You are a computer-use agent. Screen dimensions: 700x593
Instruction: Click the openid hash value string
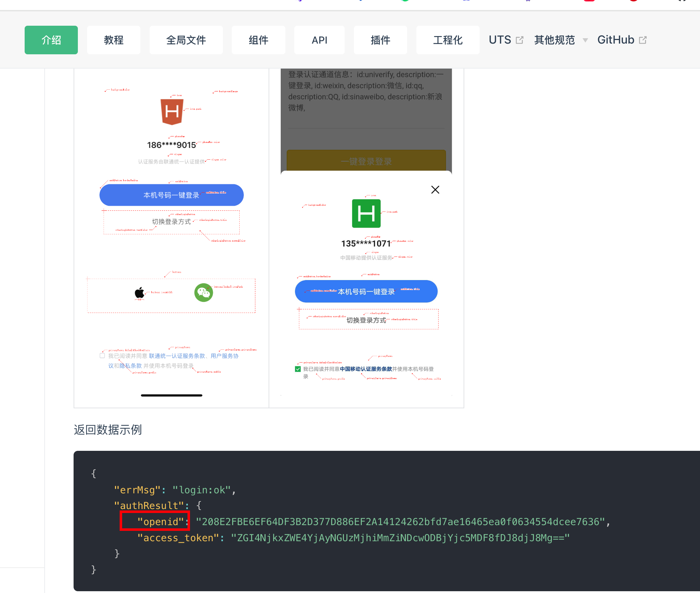tap(400, 522)
